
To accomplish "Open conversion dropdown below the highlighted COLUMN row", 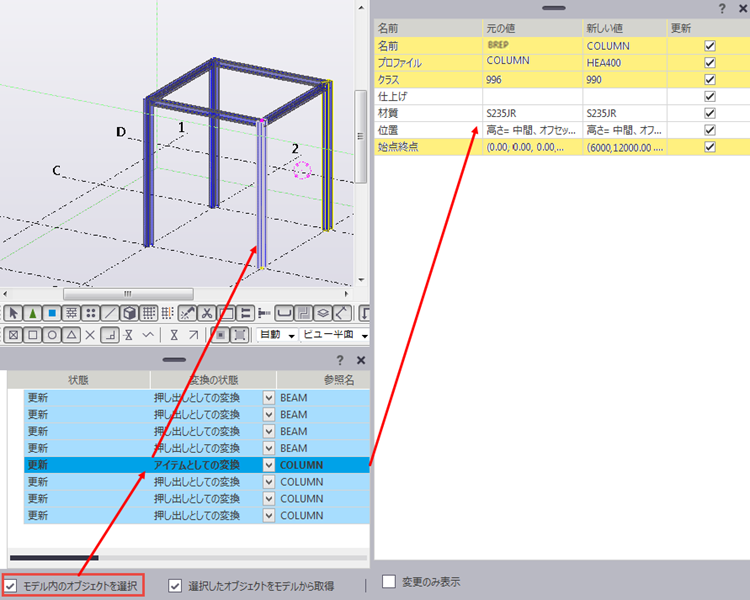I will [269, 482].
